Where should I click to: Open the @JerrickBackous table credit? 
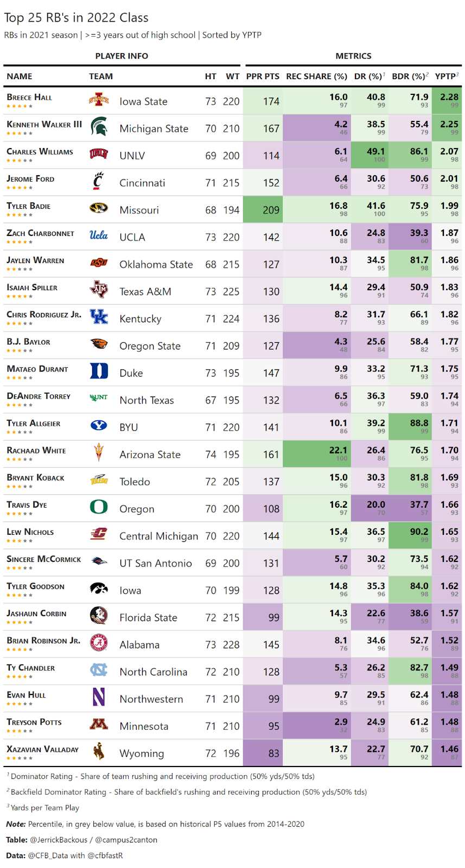(x=59, y=840)
